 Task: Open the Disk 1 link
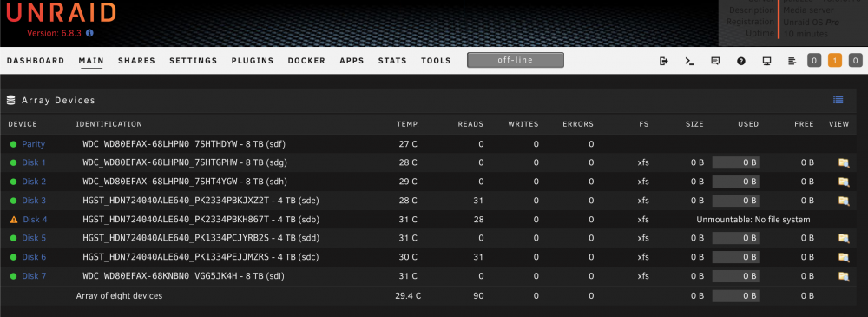coord(34,163)
